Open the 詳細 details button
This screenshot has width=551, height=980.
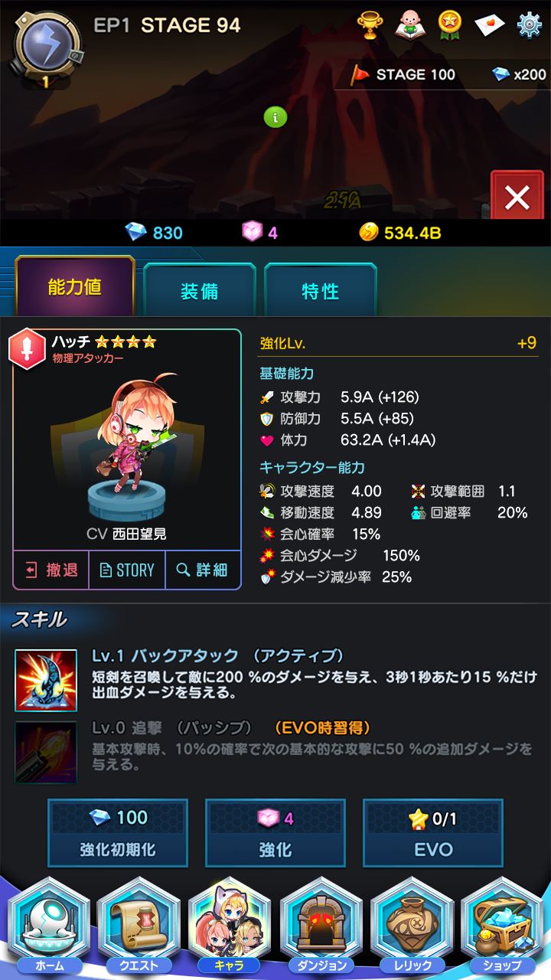(203, 570)
